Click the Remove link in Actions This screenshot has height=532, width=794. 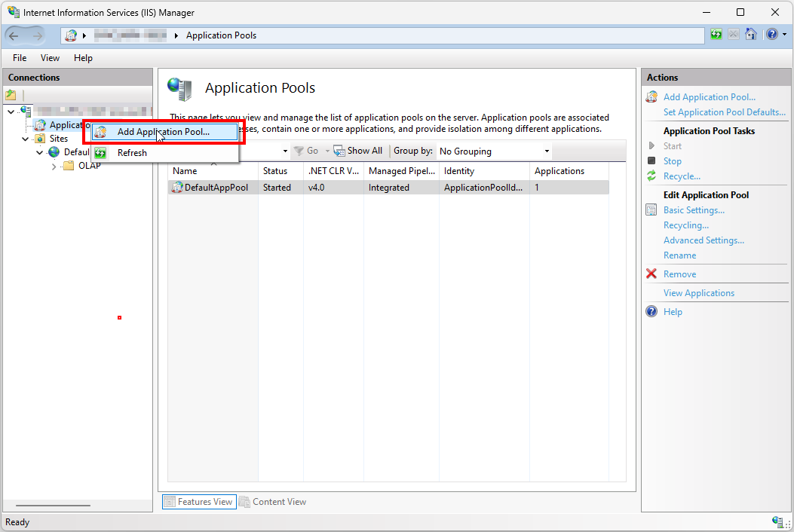pyautogui.click(x=679, y=274)
